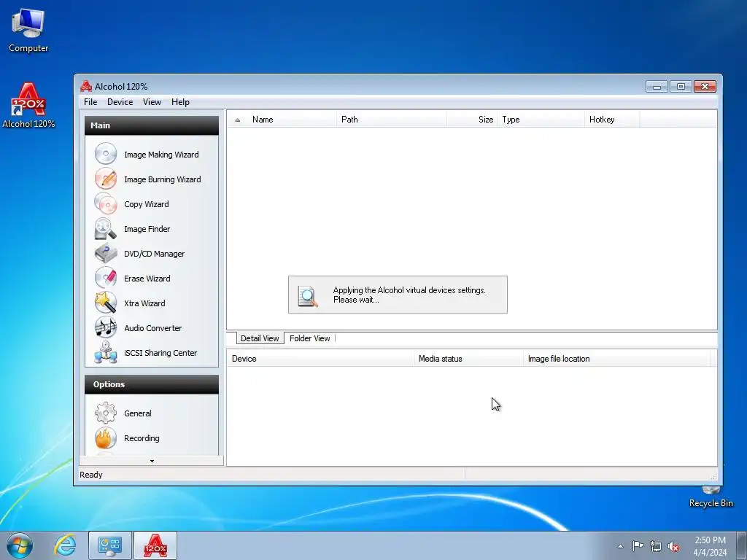747x560 pixels.
Task: Open the Image Making Wizard icon
Action: [x=106, y=154]
